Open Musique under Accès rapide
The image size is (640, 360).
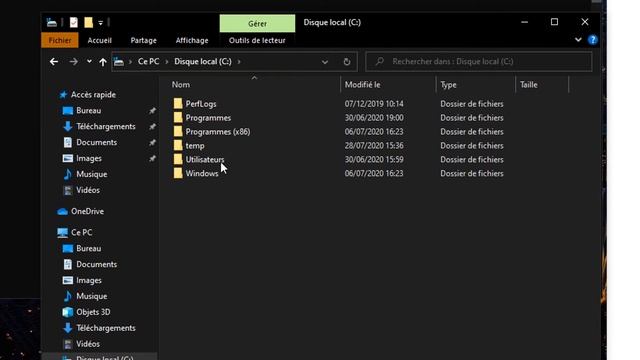point(91,174)
